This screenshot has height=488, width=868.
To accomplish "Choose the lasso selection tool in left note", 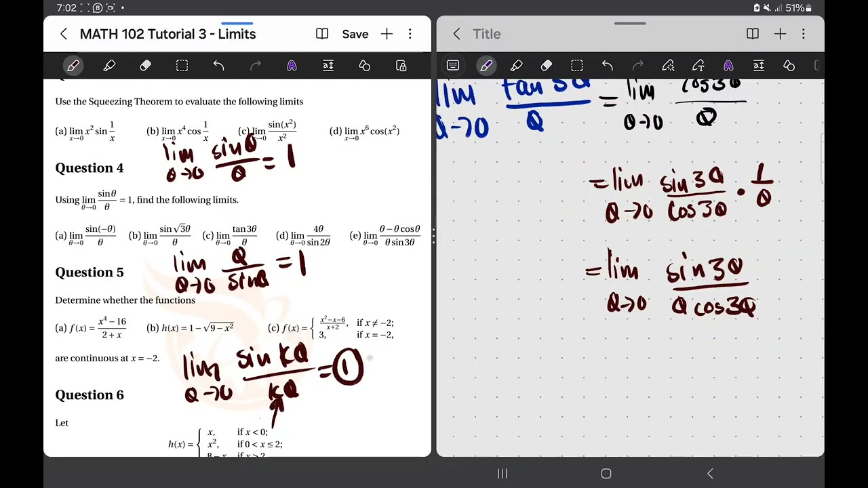I will click(x=182, y=66).
